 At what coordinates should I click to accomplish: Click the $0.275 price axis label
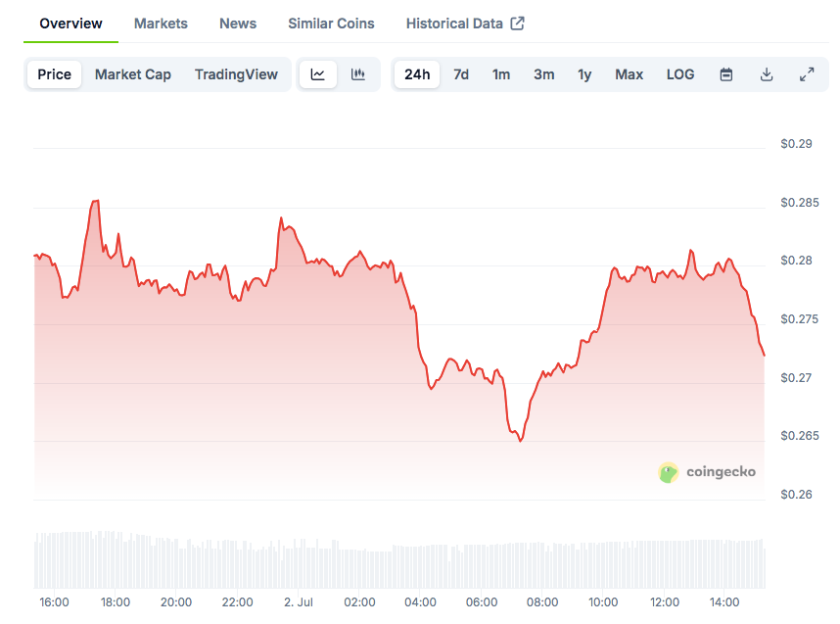click(800, 319)
